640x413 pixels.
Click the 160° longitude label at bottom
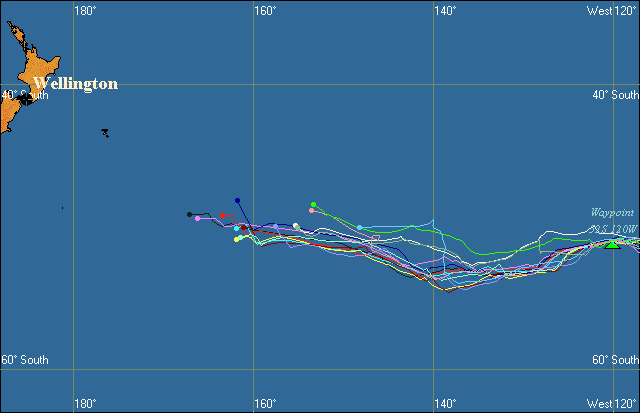(265, 404)
